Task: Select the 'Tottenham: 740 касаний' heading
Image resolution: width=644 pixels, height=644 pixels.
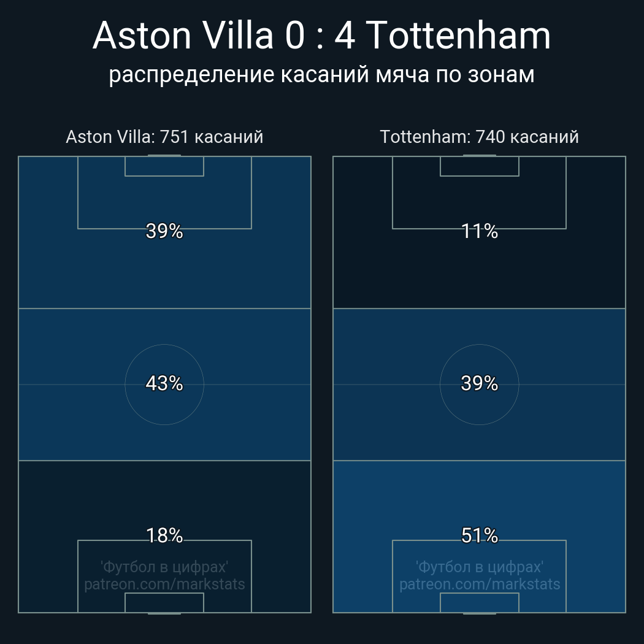Action: [479, 137]
